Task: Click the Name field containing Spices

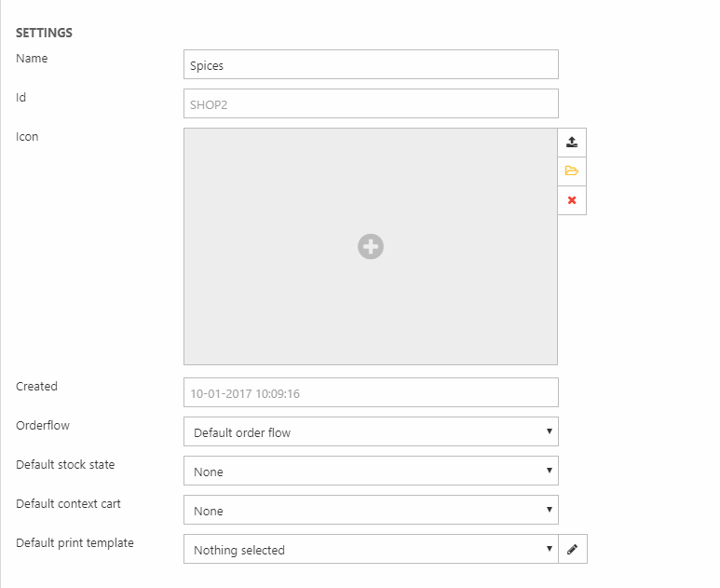Action: 371,65
